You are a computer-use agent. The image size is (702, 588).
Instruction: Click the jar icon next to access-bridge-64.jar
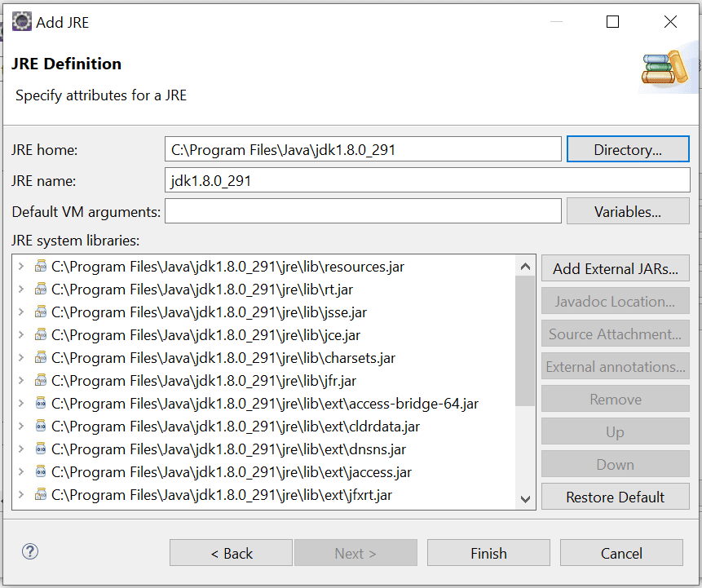[41, 403]
